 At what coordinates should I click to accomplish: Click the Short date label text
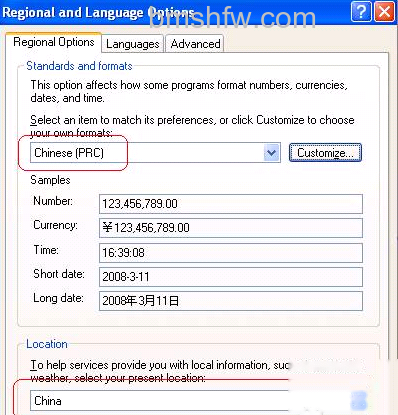coord(59,274)
